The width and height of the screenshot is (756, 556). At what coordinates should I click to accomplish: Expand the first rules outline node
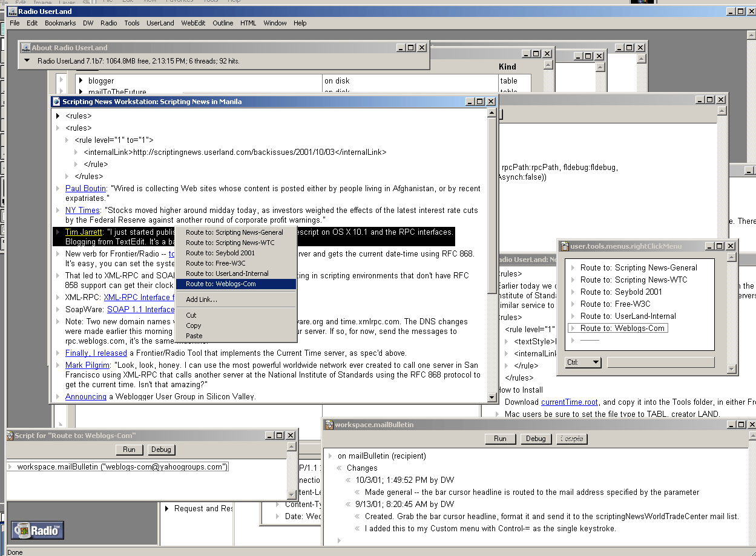58,116
